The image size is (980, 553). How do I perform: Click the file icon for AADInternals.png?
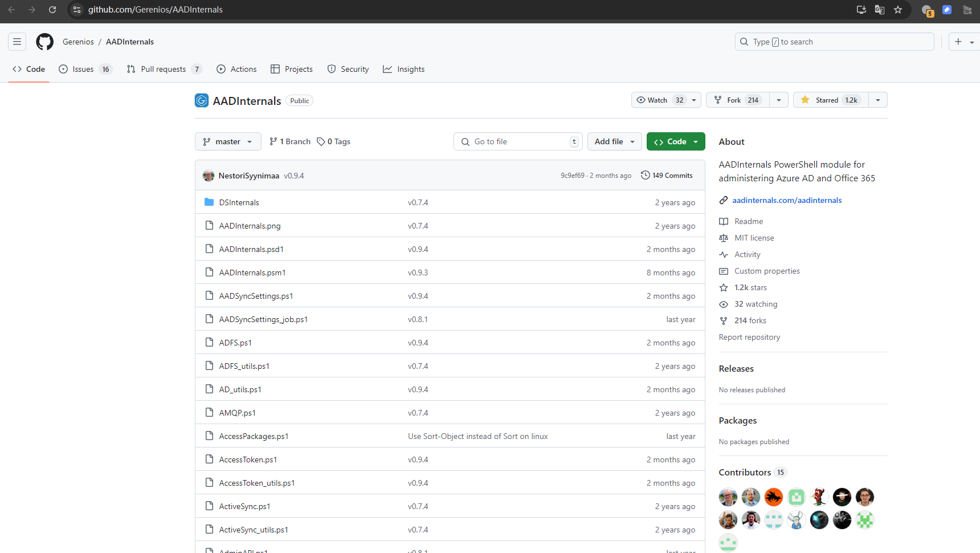[x=209, y=226]
